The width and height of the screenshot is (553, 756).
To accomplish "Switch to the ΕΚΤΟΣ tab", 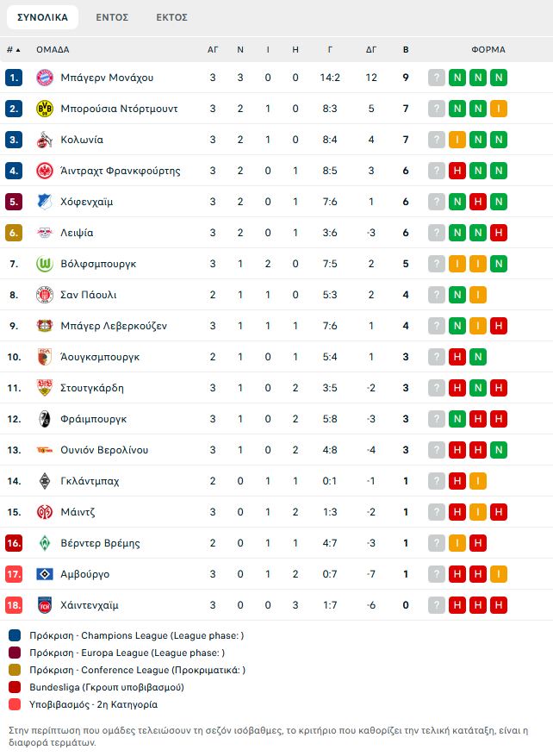I will coord(172,17).
